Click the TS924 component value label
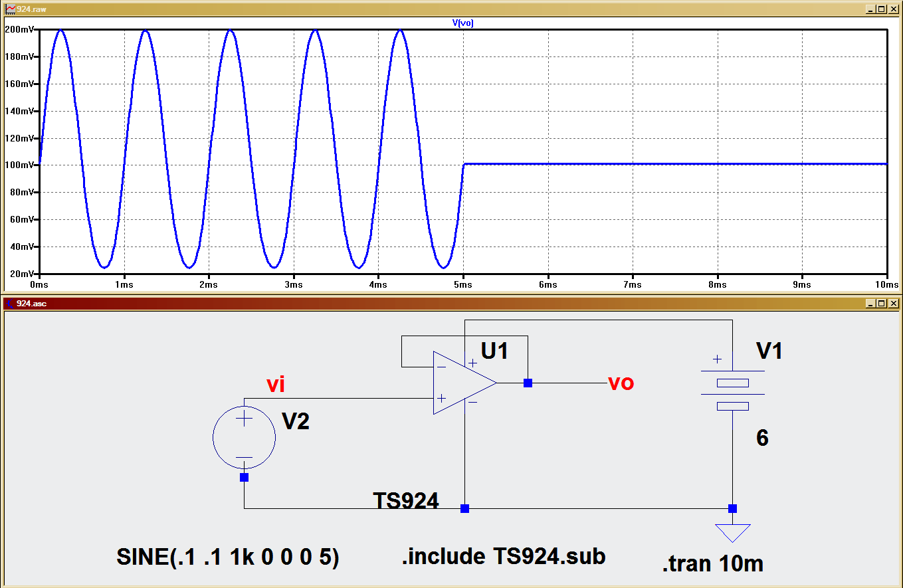Viewport: 903px width, 588px height. pos(406,501)
